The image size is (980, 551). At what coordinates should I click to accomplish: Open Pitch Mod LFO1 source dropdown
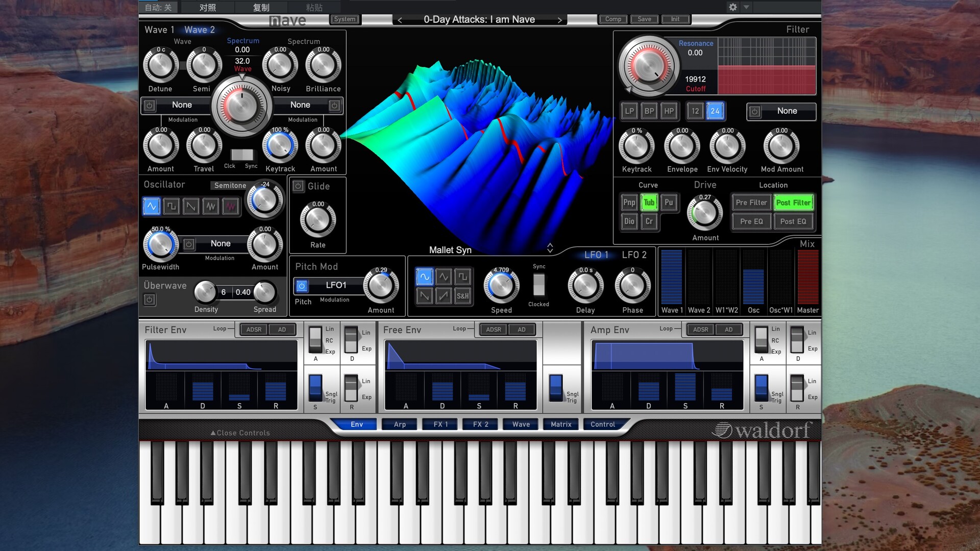336,285
